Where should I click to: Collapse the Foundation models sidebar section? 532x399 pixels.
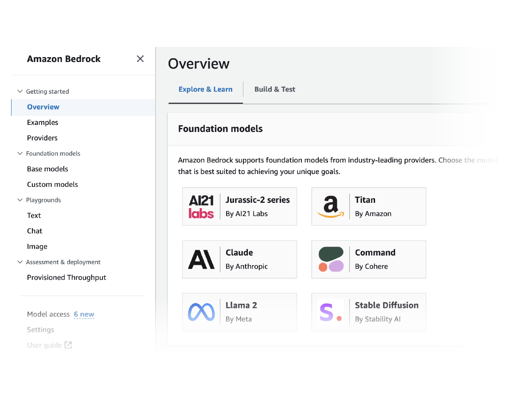pos(20,153)
